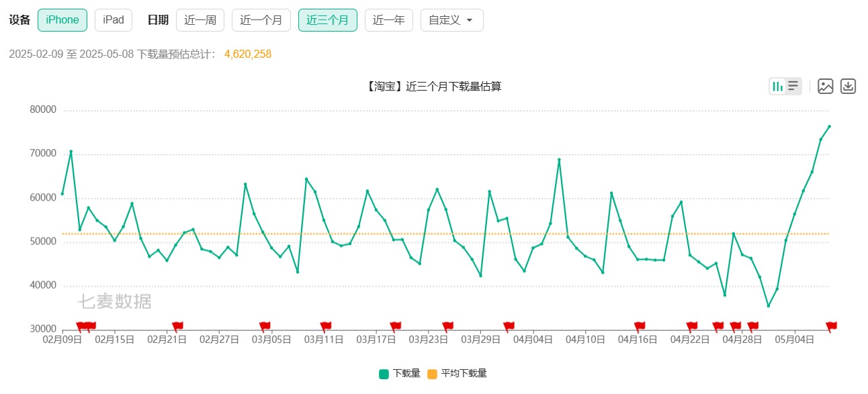This screenshot has height=394, width=868.
Task: Click the 80000 y-axis value
Action: pos(43,110)
